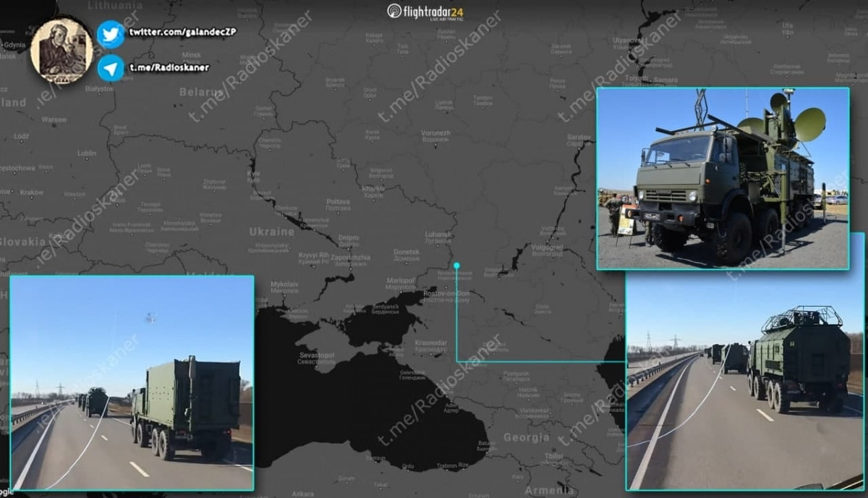Viewport: 868px width, 498px height.
Task: Open the t.me/Radioskaner link
Action: tap(170, 69)
